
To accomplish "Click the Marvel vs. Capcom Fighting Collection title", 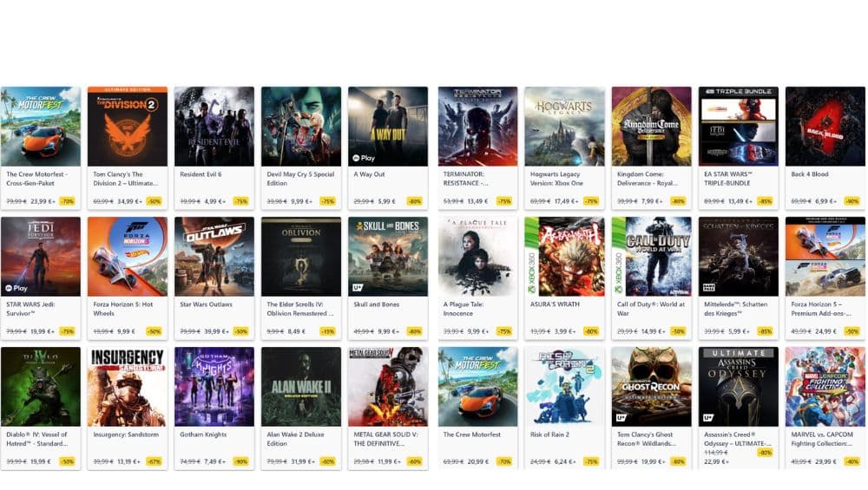I will click(822, 439).
